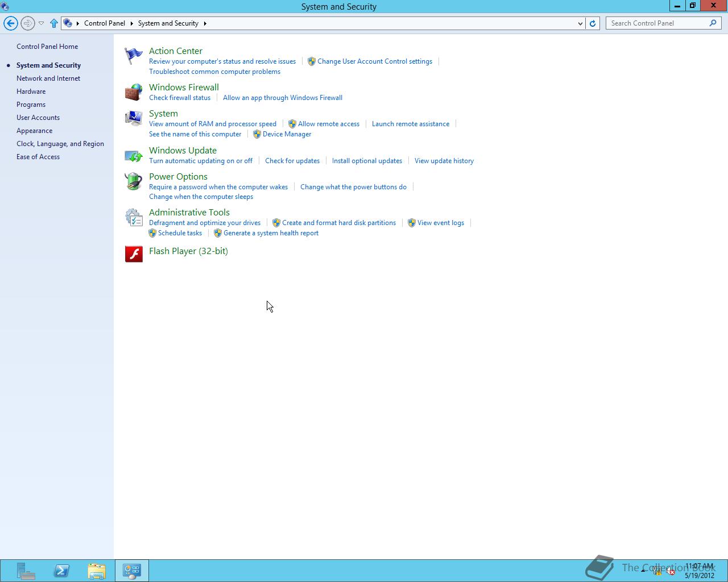
Task: Click Launch remote assistance
Action: (x=411, y=124)
